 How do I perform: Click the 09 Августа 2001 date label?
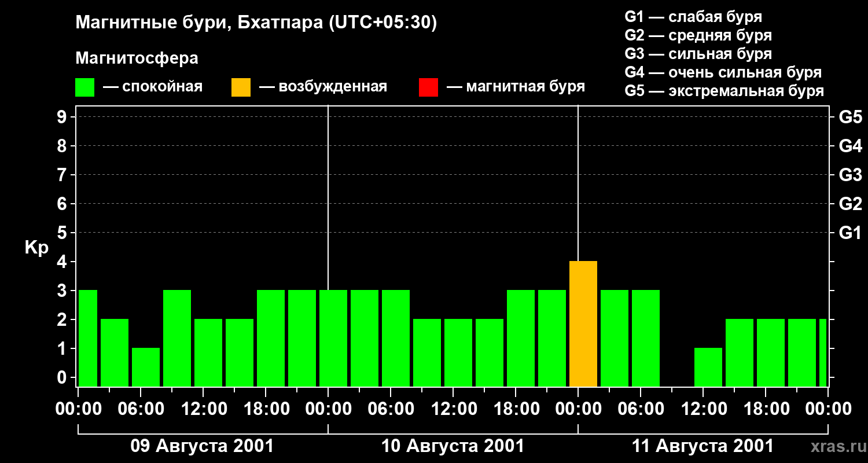202,446
